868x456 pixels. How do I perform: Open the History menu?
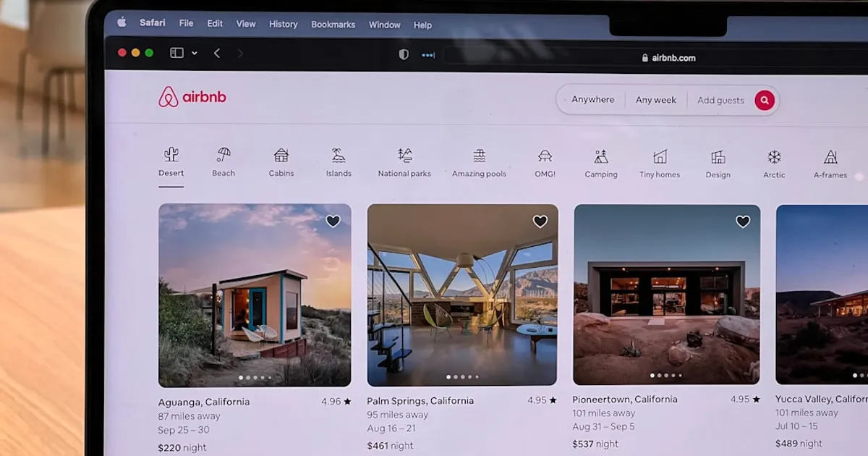click(x=283, y=24)
